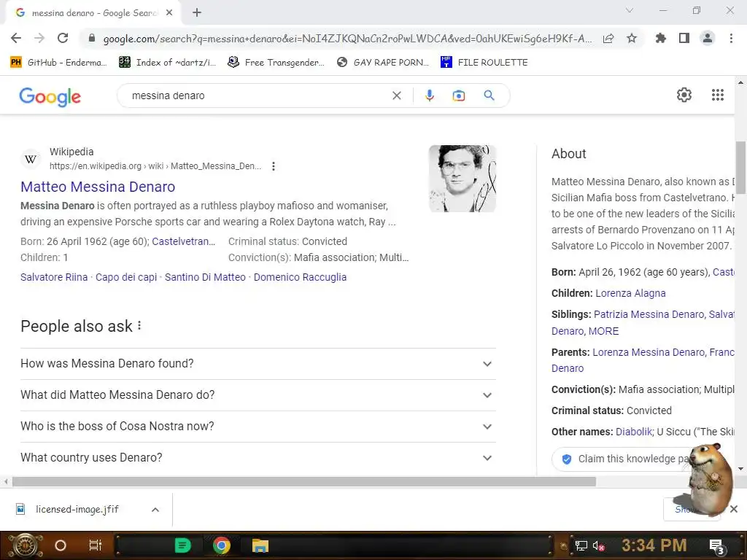Click the Wikipedia W favicon
Viewport: 747px width, 560px height.
pyautogui.click(x=31, y=159)
